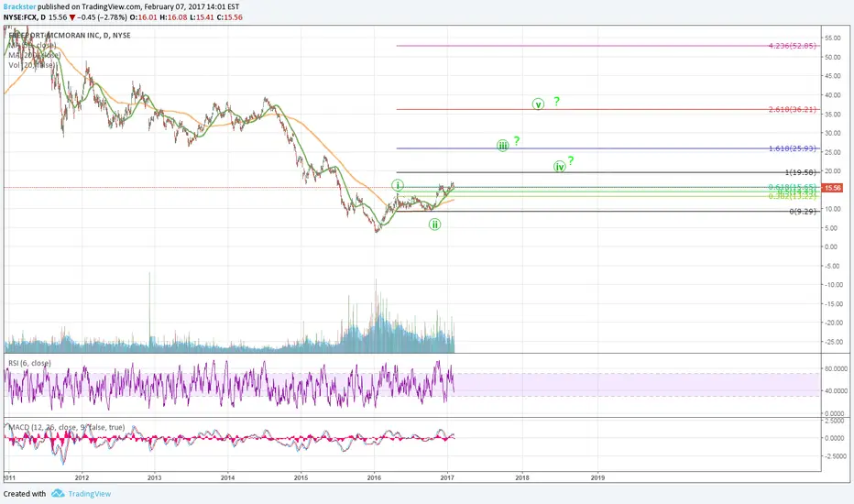This screenshot has width=854, height=504.
Task: Click the -2.5000 MACD axis label
Action: (834, 456)
